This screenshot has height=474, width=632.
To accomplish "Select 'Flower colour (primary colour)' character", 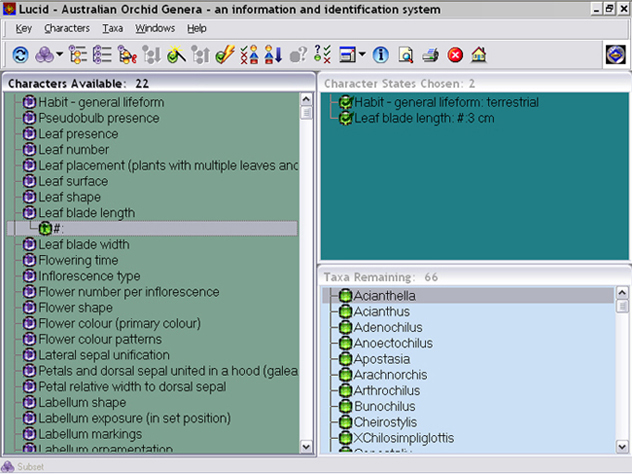I will click(119, 324).
